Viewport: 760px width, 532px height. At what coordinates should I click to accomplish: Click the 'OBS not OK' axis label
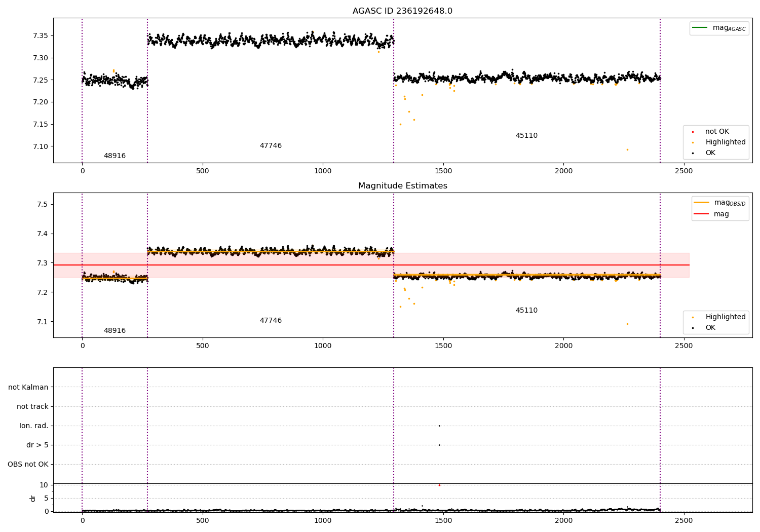click(28, 464)
